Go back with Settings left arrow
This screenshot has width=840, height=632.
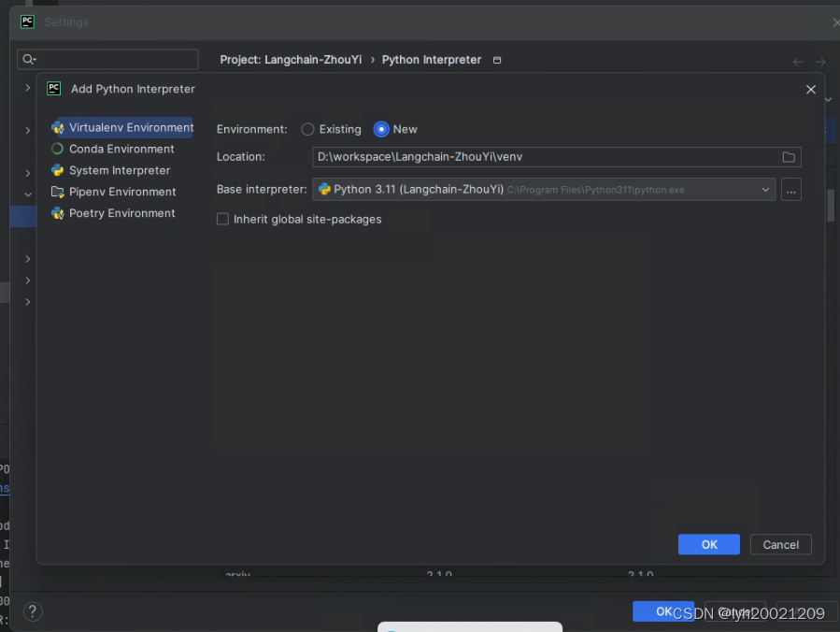(798, 62)
